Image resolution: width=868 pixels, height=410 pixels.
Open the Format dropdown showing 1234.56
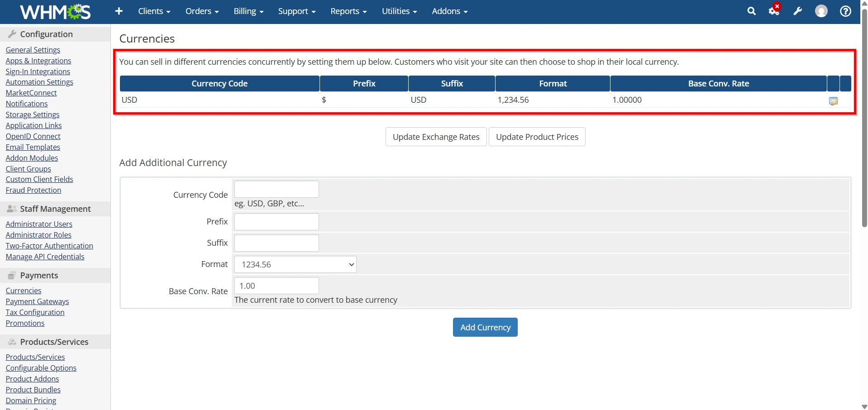click(x=296, y=264)
